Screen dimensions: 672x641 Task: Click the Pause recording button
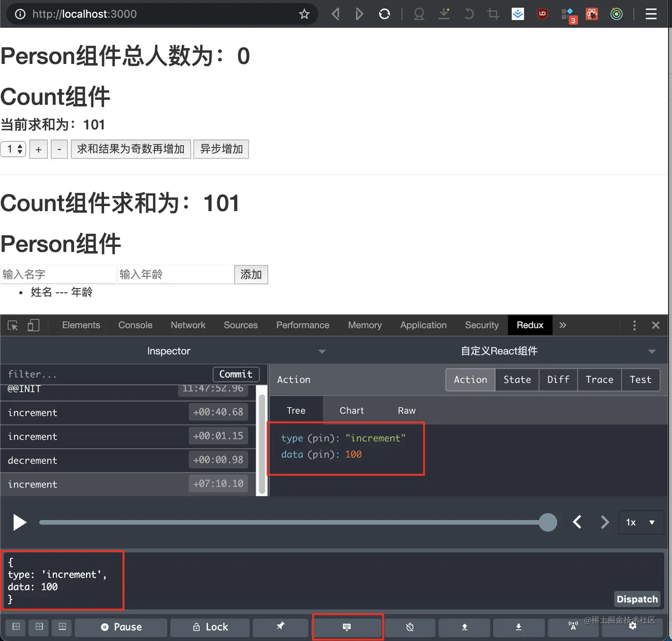[121, 627]
